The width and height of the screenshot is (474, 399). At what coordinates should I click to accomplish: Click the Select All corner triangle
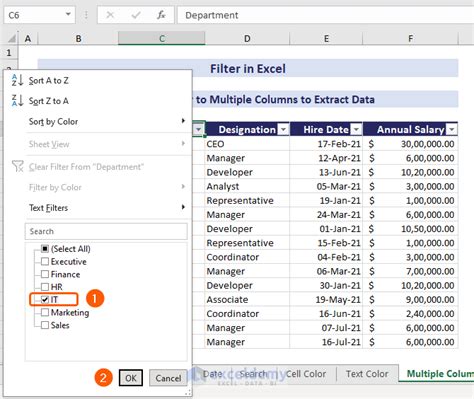coord(12,39)
